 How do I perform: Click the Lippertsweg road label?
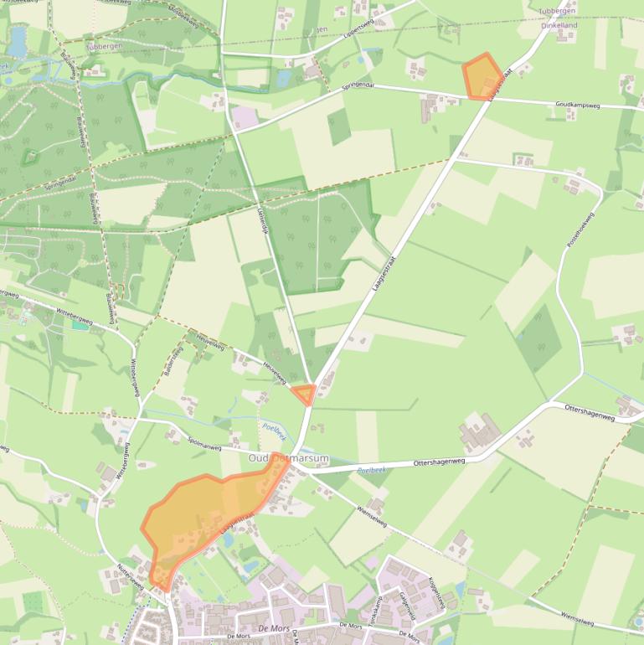tap(358, 28)
